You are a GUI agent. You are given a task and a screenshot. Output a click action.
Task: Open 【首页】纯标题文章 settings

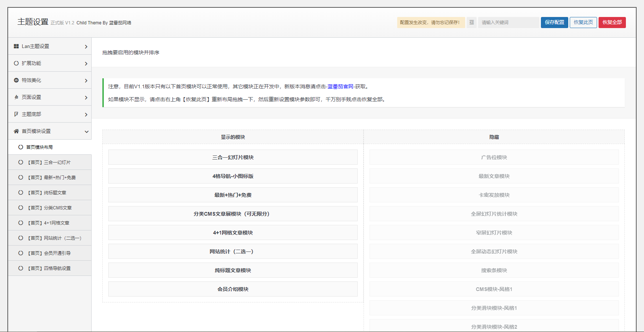point(50,192)
